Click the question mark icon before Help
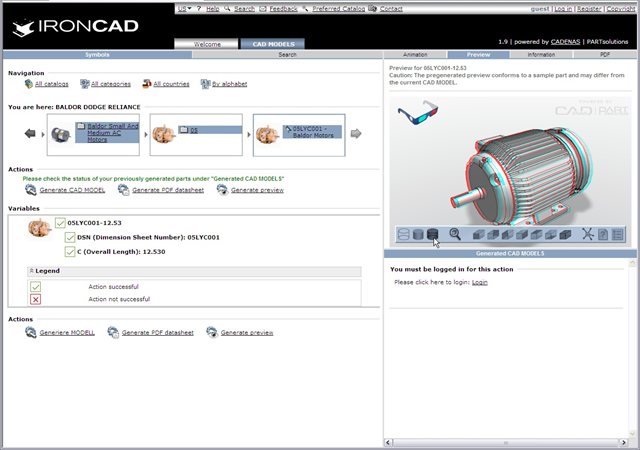Image resolution: width=640 pixels, height=450 pixels. 199,8
